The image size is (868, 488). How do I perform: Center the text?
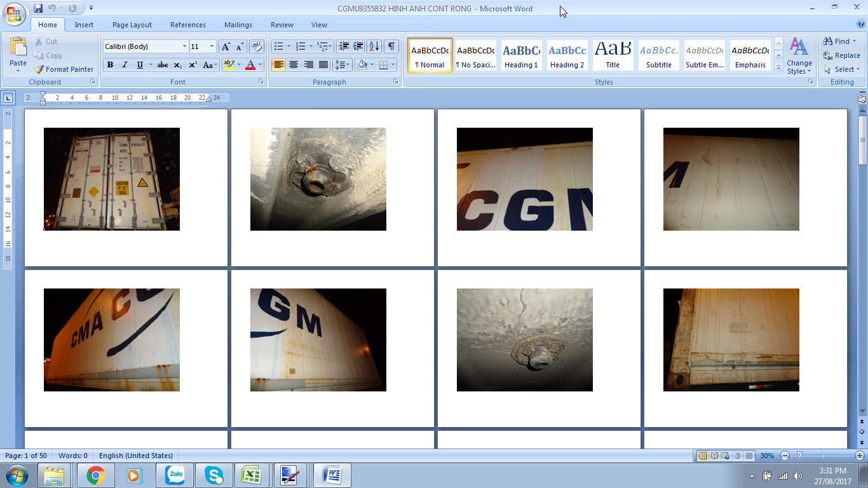pyautogui.click(x=294, y=65)
